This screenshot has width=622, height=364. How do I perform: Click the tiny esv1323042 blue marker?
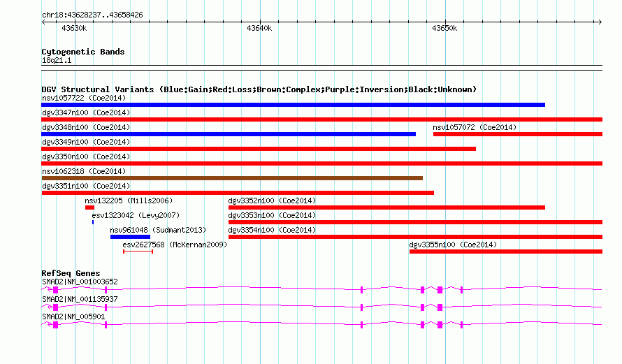(x=93, y=222)
